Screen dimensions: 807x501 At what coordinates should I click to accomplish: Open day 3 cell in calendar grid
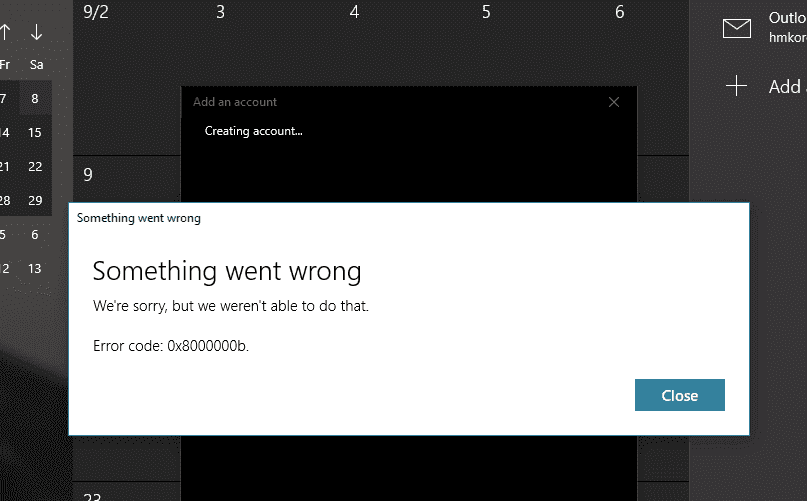coord(220,12)
